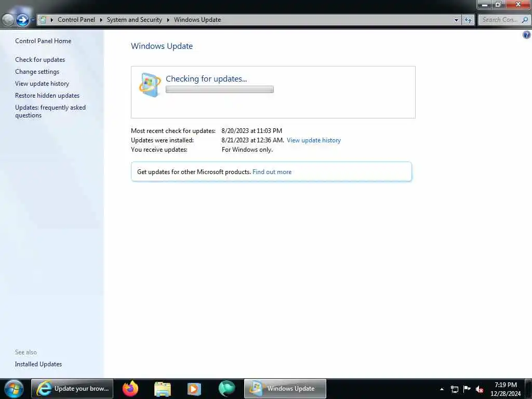Click the date 12/28/2024 in the tray

coord(506,394)
